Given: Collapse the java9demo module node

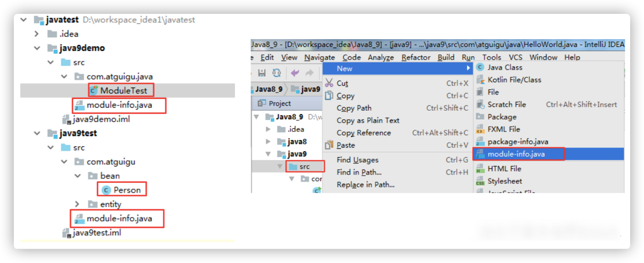Looking at the screenshot, I should coord(37,48).
